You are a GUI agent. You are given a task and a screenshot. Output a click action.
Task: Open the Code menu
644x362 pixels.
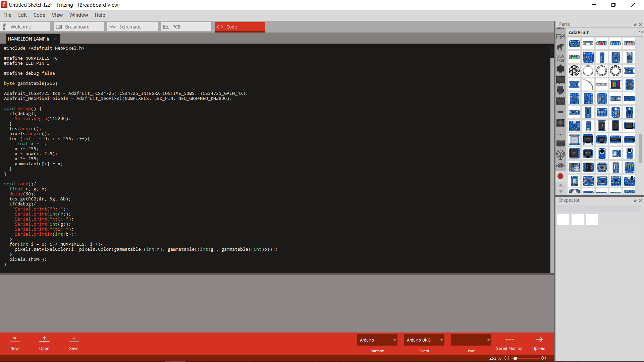[39, 15]
